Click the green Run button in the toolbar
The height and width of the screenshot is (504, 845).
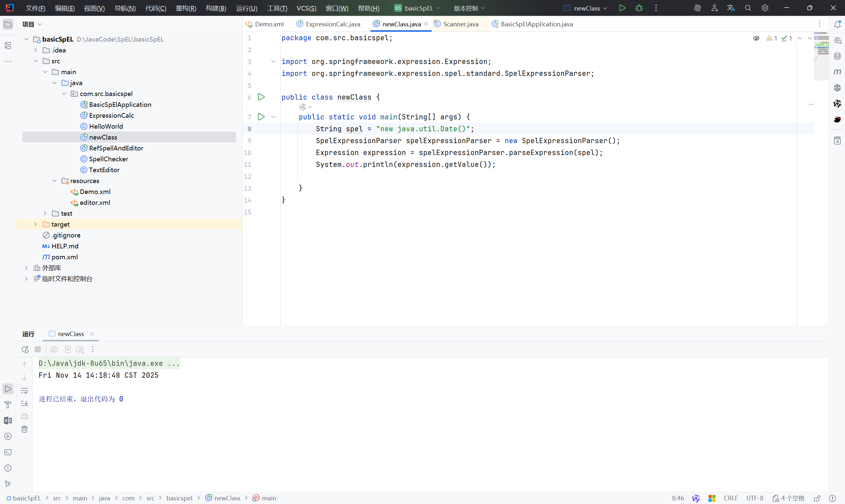[x=622, y=8]
